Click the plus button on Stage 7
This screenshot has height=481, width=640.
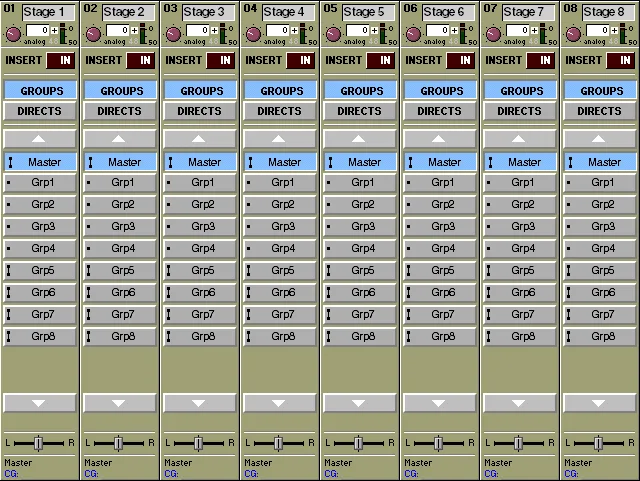click(534, 30)
